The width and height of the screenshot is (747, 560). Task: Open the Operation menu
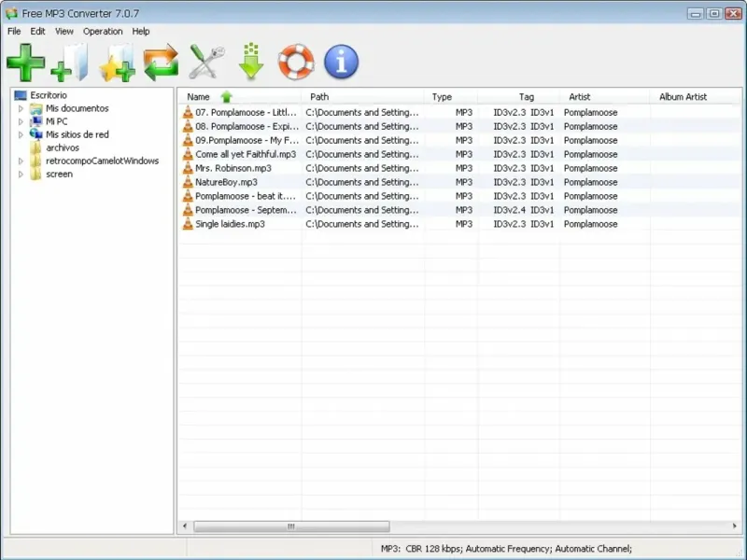[x=103, y=32]
